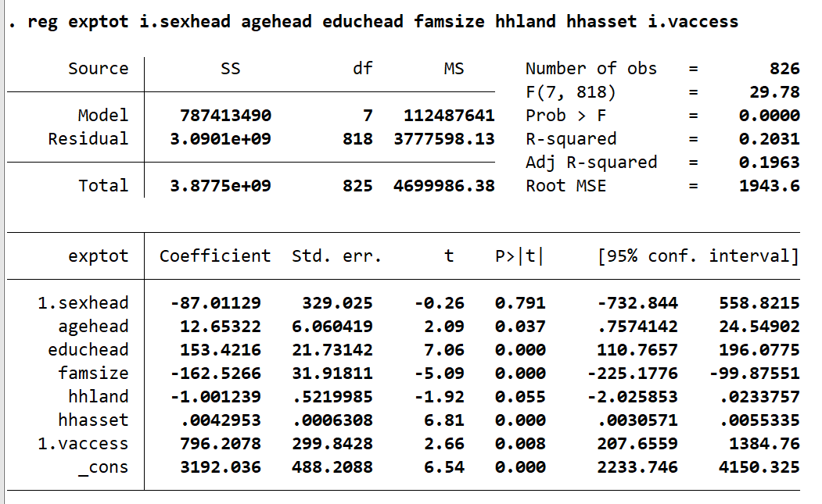
Task: Click the Source column header
Action: [98, 69]
